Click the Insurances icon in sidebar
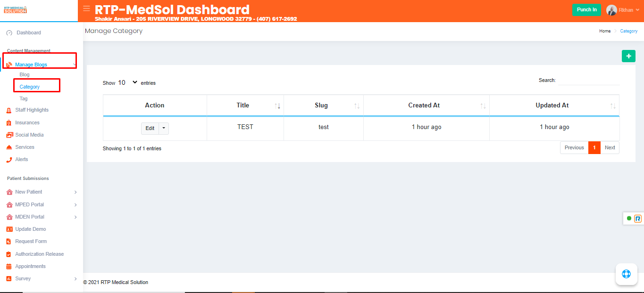This screenshot has width=644, height=293. click(x=9, y=123)
